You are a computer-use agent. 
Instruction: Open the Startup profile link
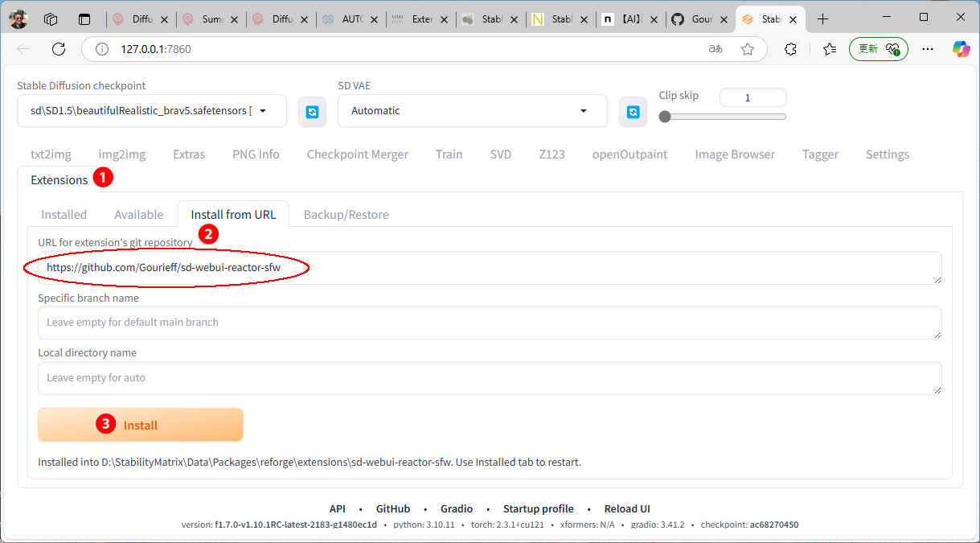[x=538, y=508]
